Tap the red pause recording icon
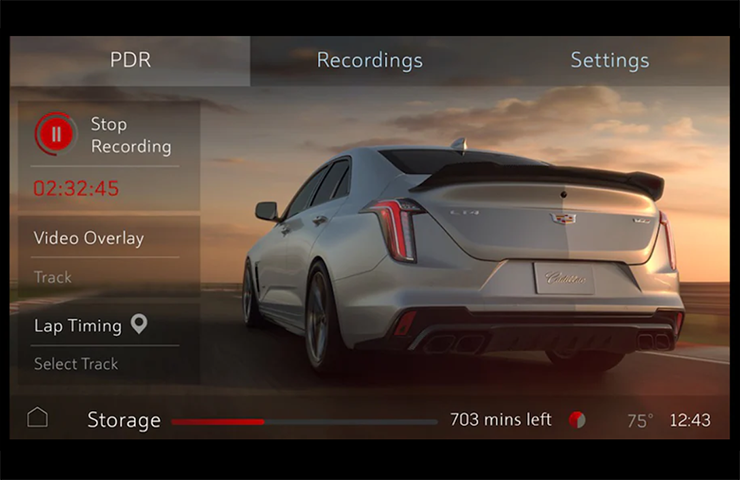This screenshot has height=480, width=740. [56, 134]
